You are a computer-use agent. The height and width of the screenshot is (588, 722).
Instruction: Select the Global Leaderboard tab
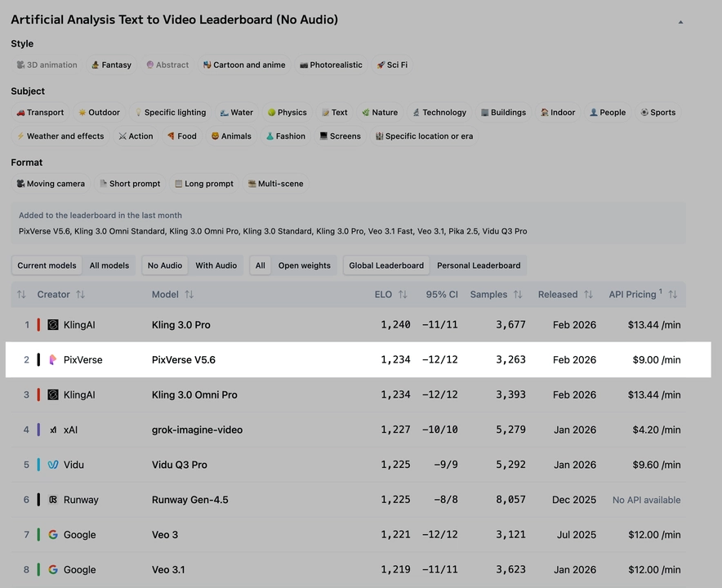click(x=386, y=265)
